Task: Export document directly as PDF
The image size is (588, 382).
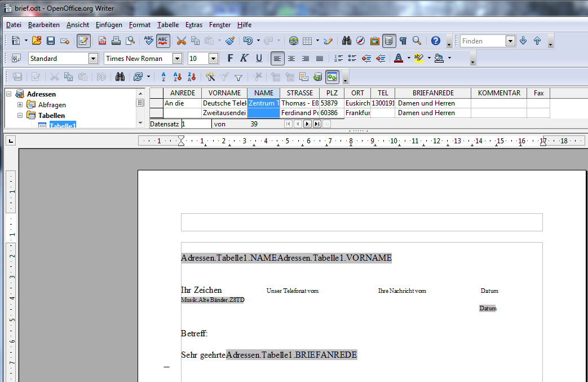Action: [102, 41]
